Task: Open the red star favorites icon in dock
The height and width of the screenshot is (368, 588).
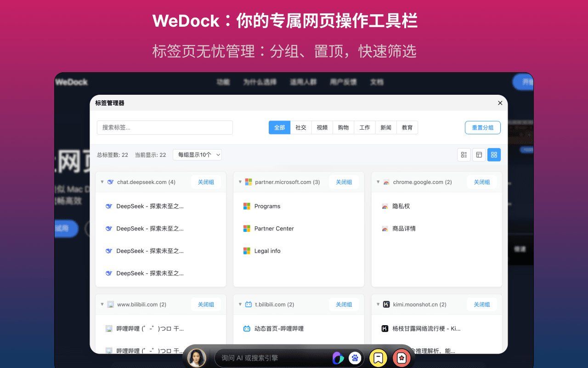Action: click(x=401, y=357)
